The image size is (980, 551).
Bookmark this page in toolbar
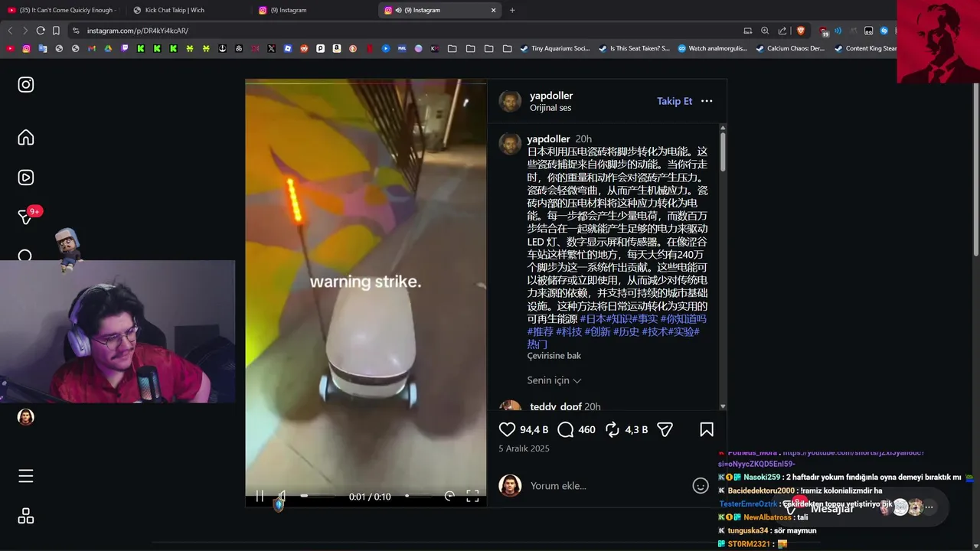click(56, 31)
